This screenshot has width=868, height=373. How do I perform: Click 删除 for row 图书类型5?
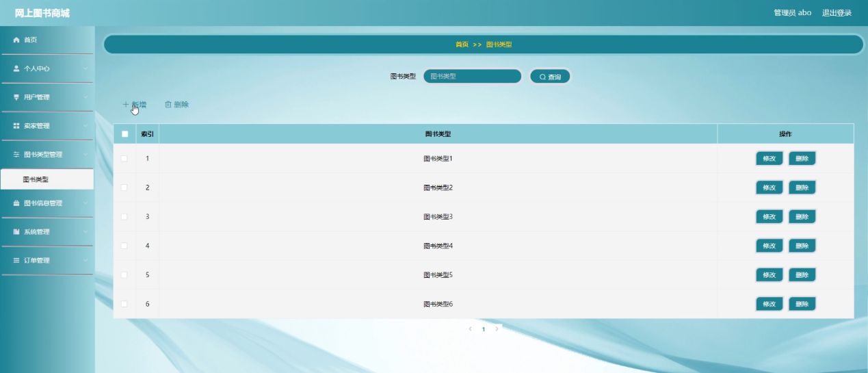(x=802, y=275)
